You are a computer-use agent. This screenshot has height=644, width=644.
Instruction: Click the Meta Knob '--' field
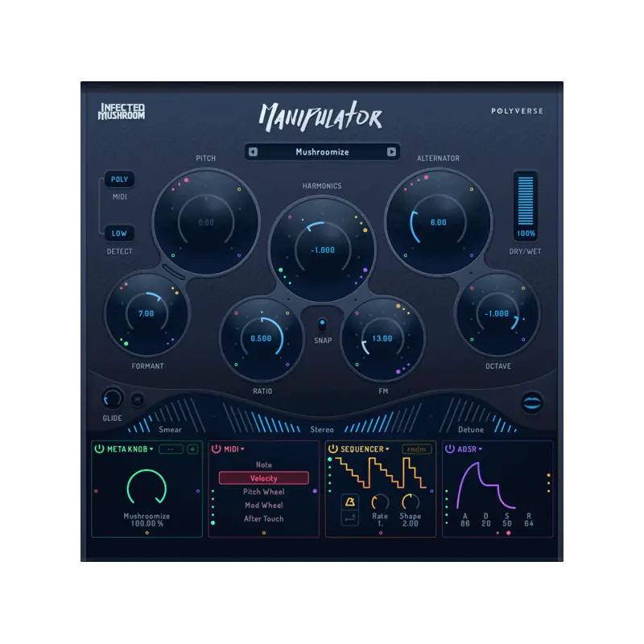(x=171, y=449)
